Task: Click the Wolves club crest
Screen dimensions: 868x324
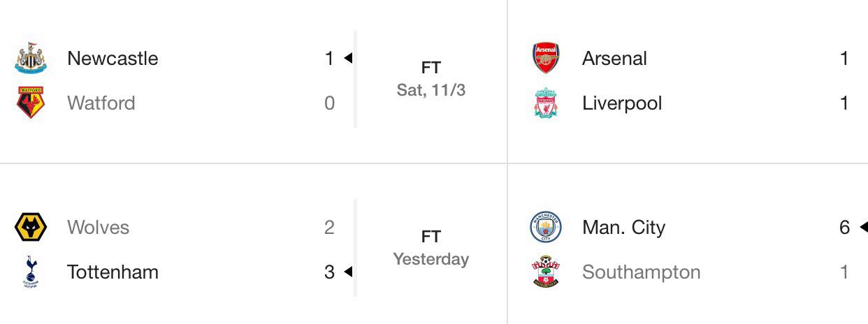Action: coord(31,227)
